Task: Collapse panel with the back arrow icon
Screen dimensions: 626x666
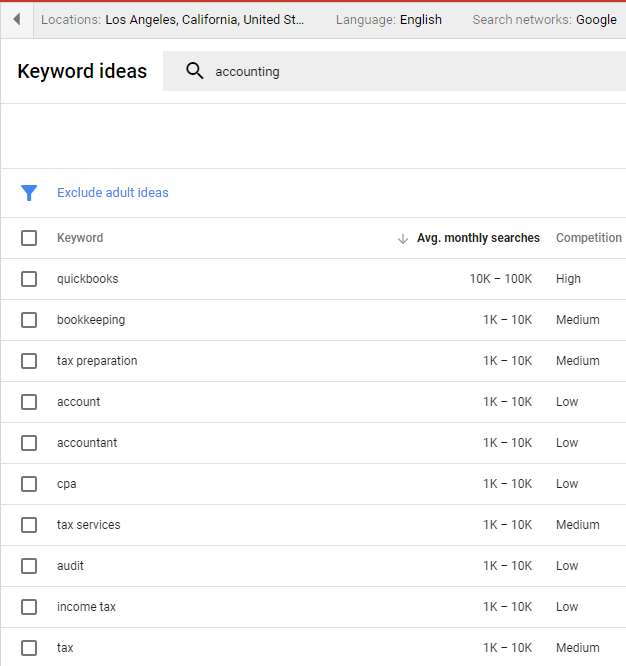Action: (17, 20)
